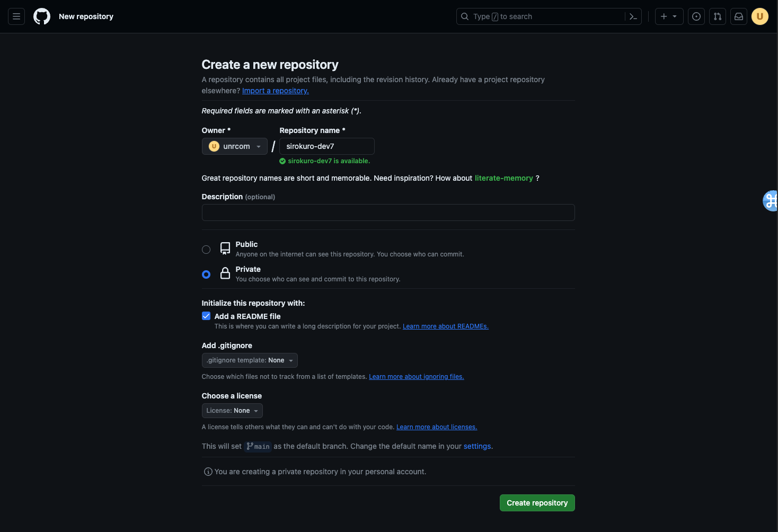This screenshot has height=532, width=778.
Task: Open the notifications inbox icon
Action: [x=739, y=16]
